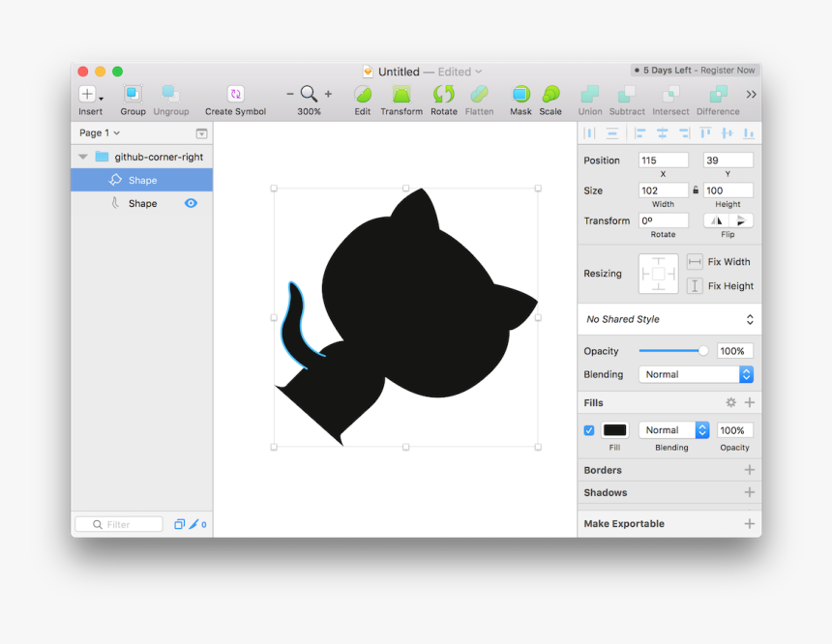Toggle visibility of second Shape layer

191,203
